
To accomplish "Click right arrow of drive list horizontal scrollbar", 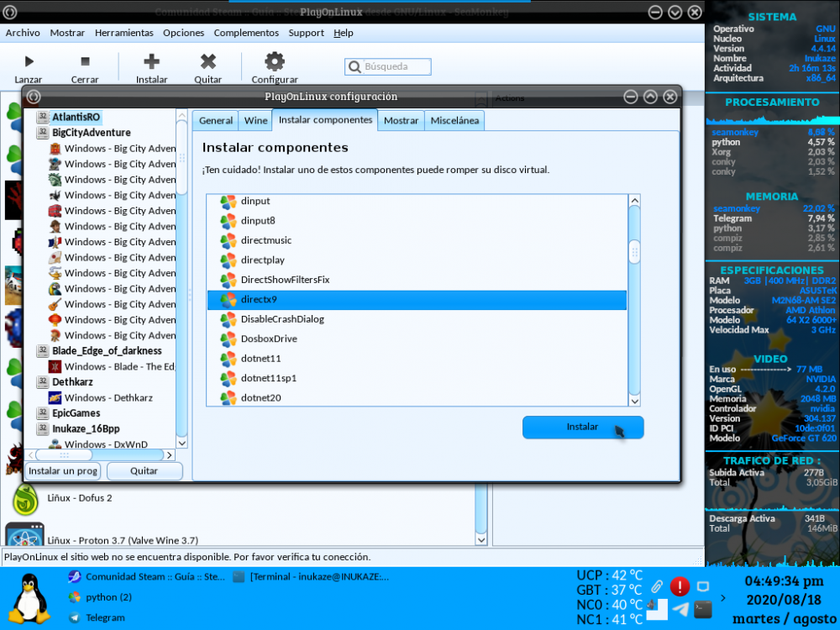I will click(x=170, y=454).
